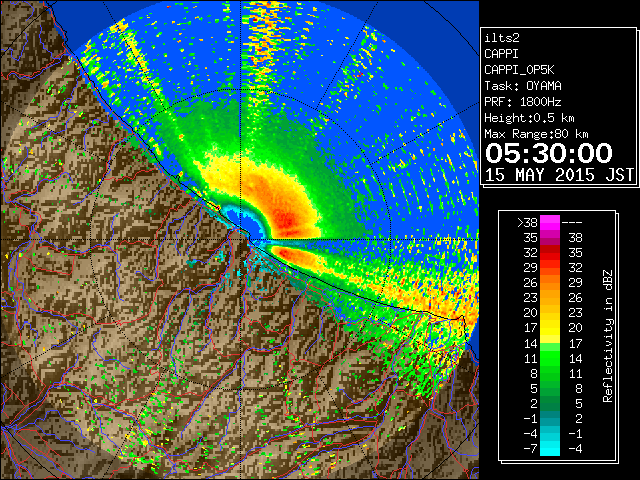640x480 pixels.
Task: Pick the yellow band beside 14 on the scale
Action: point(550,339)
